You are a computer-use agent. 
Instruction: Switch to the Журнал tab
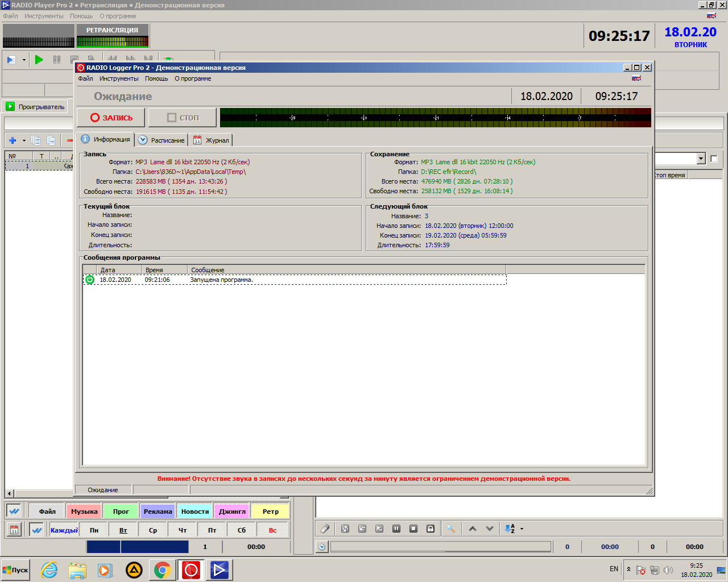[x=211, y=140]
